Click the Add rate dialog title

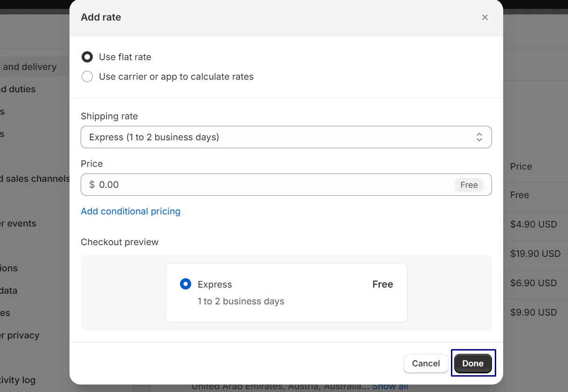click(x=101, y=17)
